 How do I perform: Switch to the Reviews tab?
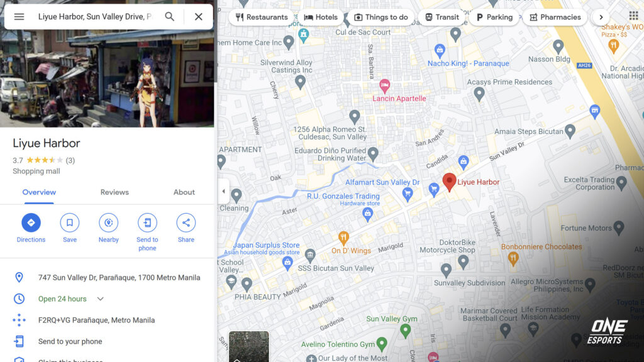point(114,192)
